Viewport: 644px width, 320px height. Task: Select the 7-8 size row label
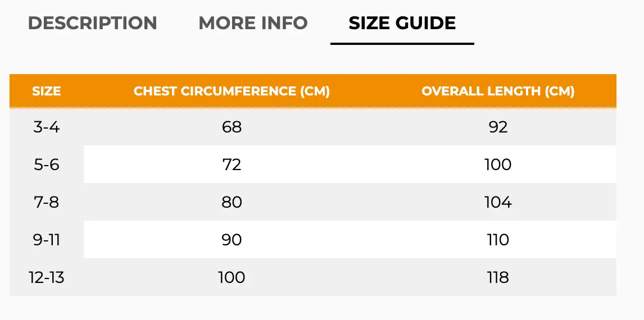(x=47, y=202)
